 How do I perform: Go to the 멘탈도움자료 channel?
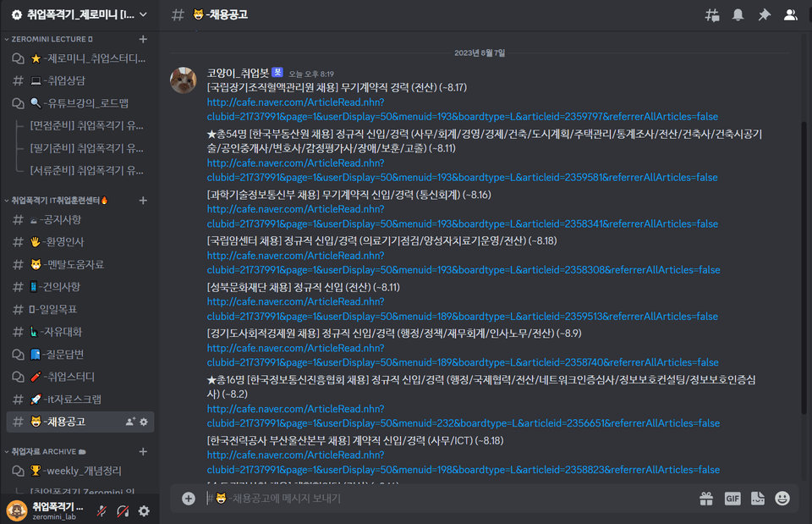80,265
